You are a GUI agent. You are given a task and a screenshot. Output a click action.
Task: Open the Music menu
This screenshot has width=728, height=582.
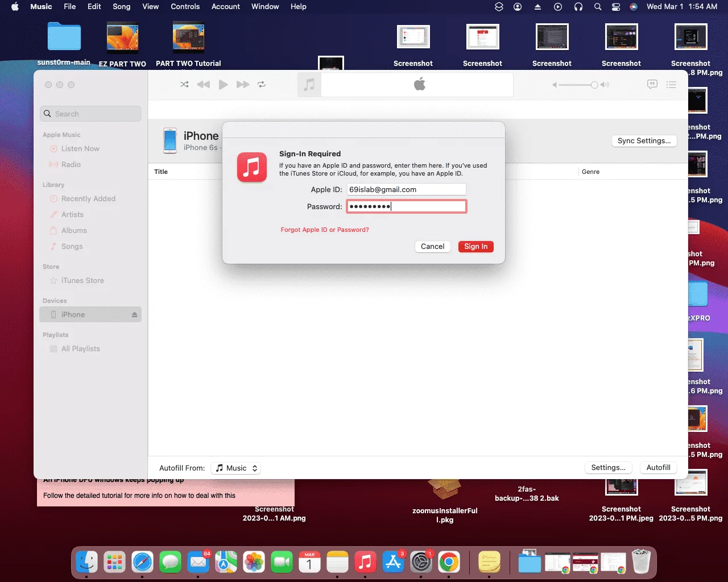pyautogui.click(x=41, y=7)
